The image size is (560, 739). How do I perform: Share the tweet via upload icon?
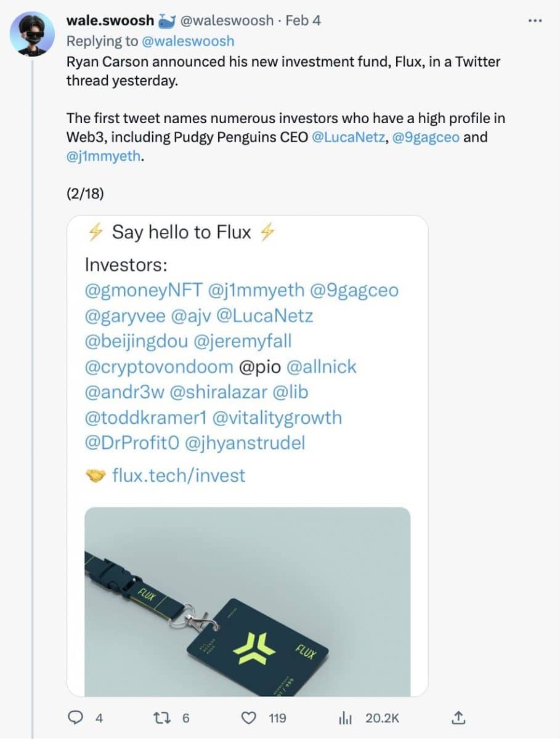[457, 717]
